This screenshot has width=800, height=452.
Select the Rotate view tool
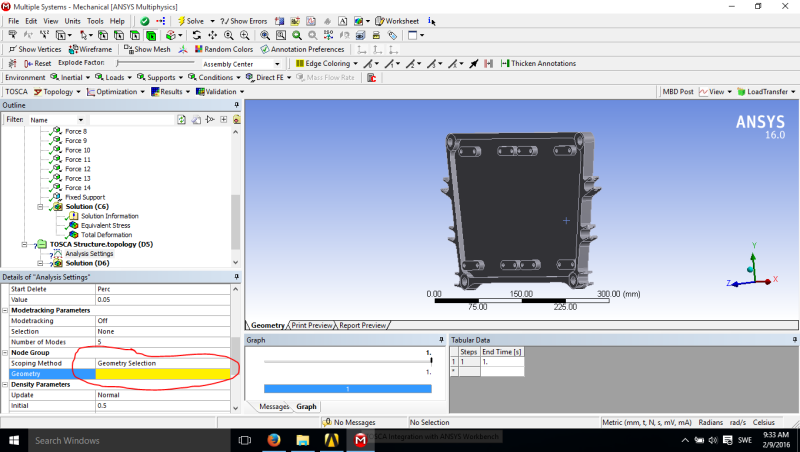pyautogui.click(x=196, y=35)
